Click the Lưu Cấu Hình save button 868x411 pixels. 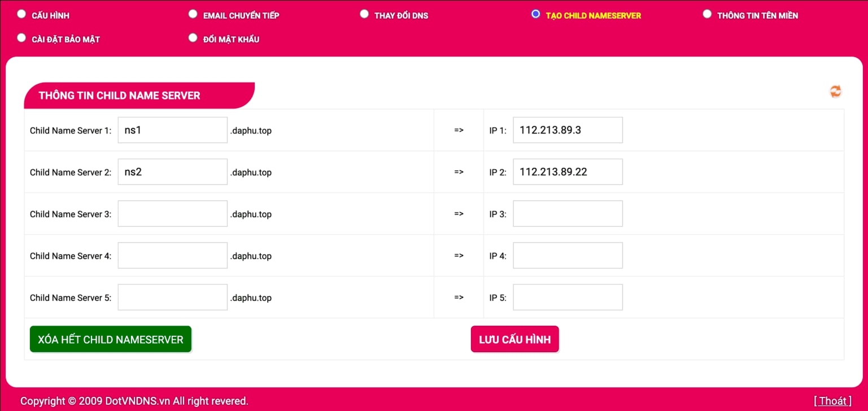coord(514,339)
